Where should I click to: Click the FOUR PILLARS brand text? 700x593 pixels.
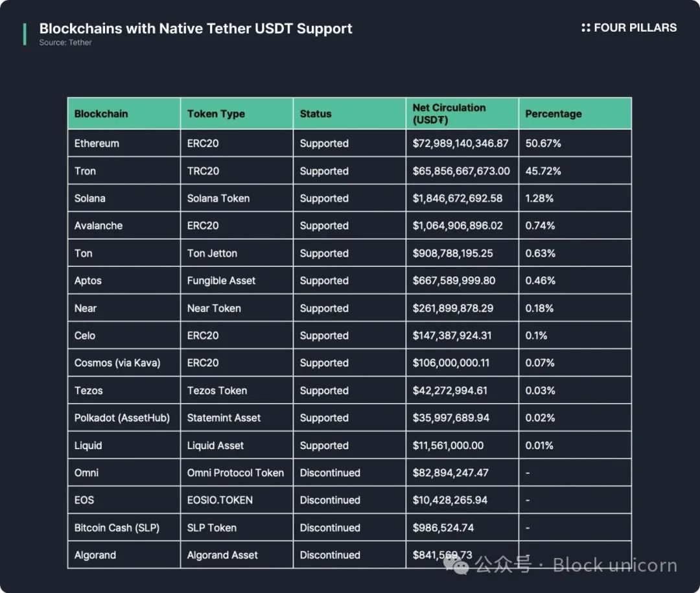tap(635, 28)
